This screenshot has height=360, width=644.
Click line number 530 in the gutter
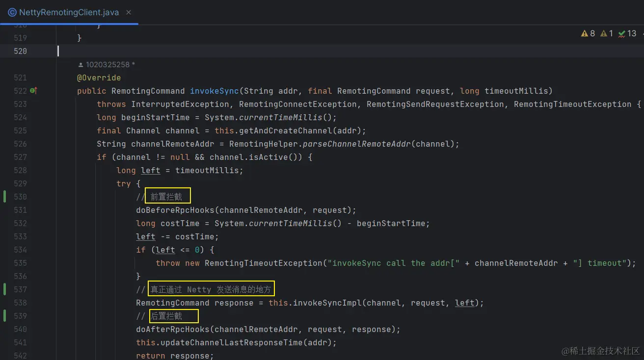(20, 197)
